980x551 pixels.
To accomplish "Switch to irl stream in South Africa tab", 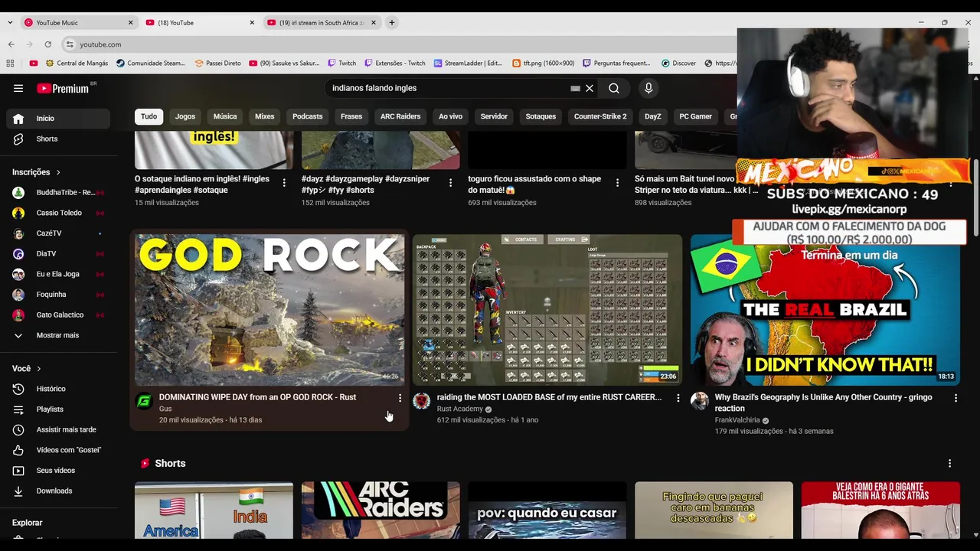I will tap(322, 23).
